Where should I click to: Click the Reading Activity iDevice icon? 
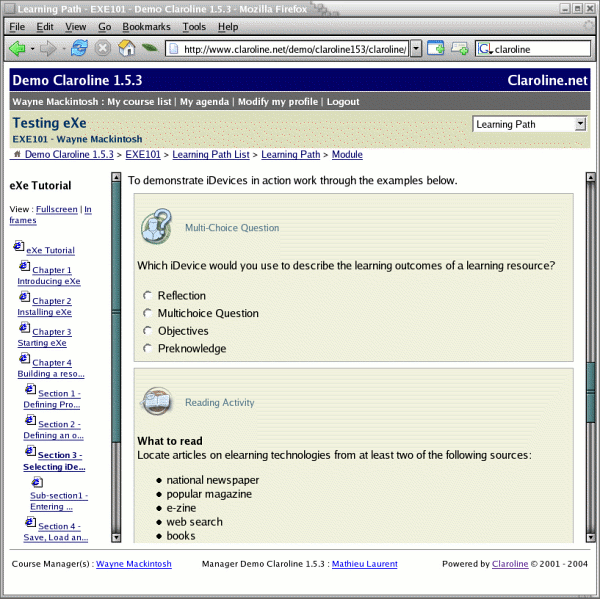coord(157,401)
